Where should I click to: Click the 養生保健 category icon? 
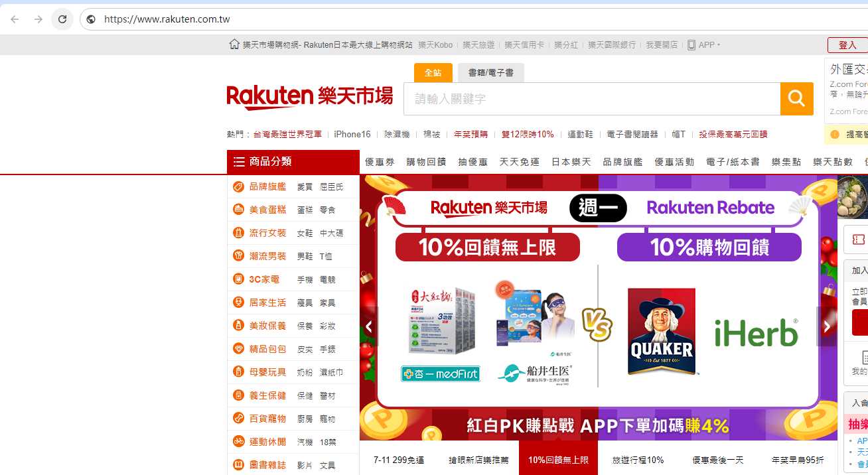(x=239, y=395)
